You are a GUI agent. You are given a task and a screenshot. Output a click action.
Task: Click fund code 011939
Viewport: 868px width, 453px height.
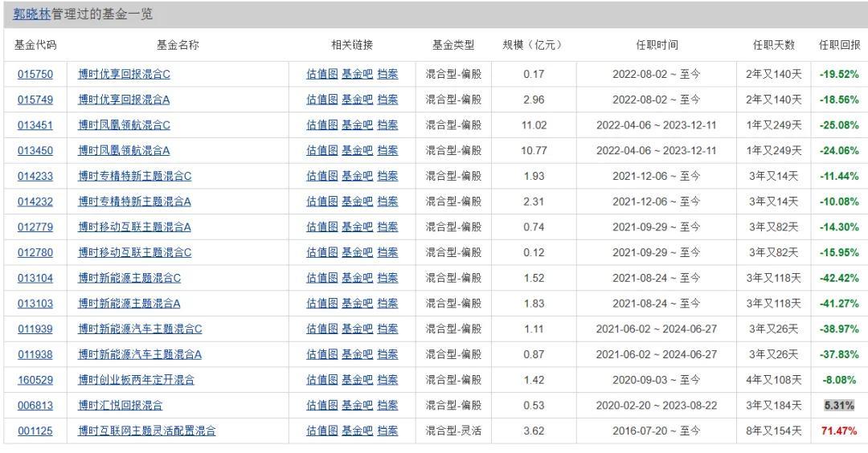[x=35, y=329]
